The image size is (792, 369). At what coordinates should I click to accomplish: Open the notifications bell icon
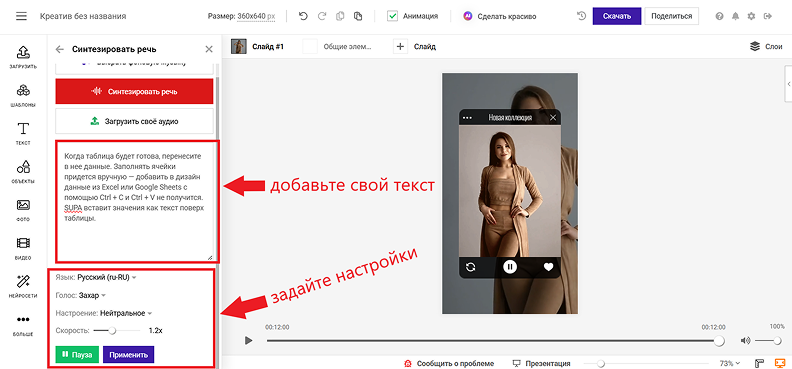coord(735,16)
